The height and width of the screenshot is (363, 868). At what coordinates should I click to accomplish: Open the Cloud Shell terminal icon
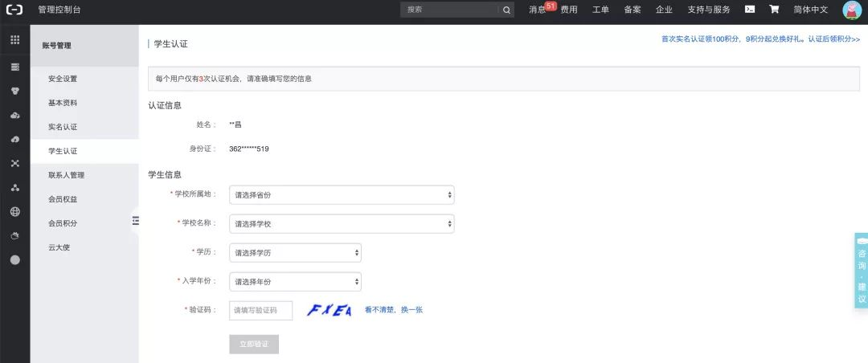750,10
